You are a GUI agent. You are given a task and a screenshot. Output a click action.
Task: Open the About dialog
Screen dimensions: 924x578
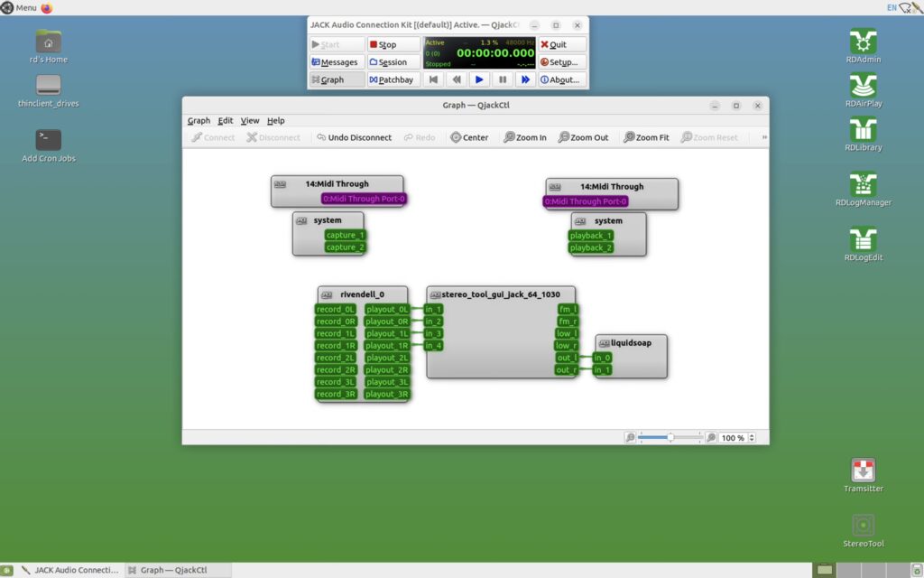pyautogui.click(x=562, y=79)
